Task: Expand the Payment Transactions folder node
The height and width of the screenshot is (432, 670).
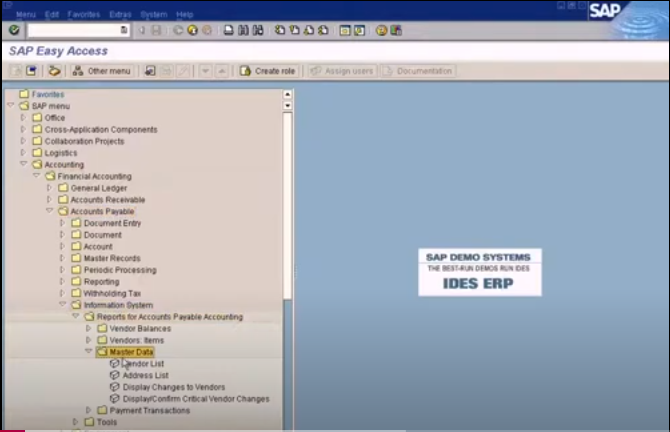Action: click(x=88, y=410)
